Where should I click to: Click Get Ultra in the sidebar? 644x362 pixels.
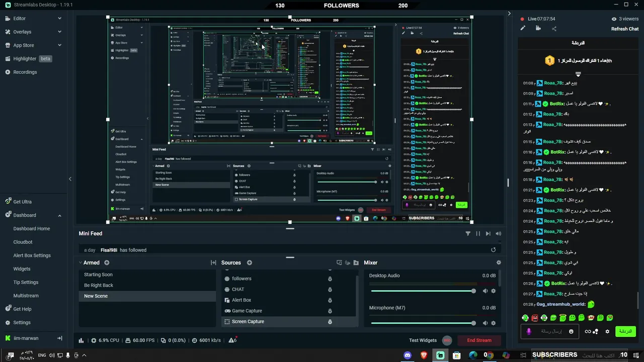tap(22, 202)
